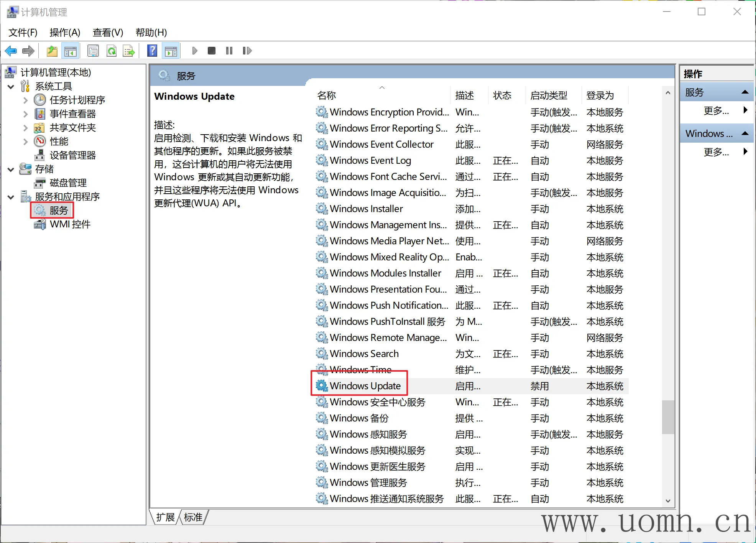The image size is (756, 543).
Task: Open the 操作(A) menu
Action: pyautogui.click(x=65, y=33)
